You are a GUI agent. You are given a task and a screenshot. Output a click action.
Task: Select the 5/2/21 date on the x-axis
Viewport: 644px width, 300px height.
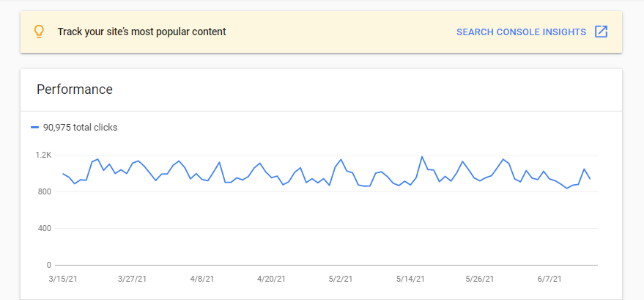341,279
